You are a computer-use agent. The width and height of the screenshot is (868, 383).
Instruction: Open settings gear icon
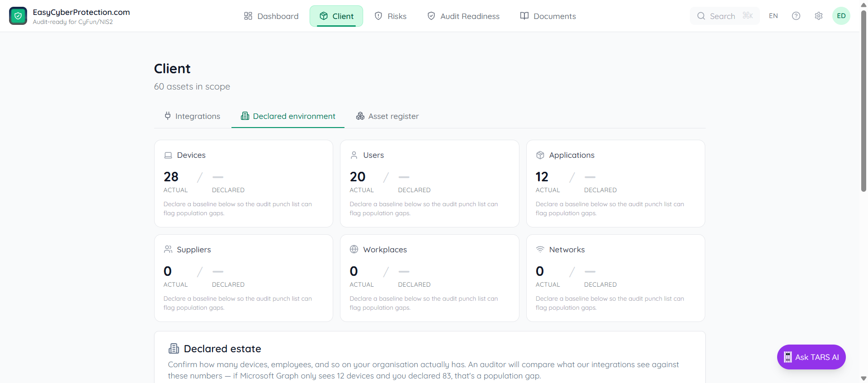point(819,16)
